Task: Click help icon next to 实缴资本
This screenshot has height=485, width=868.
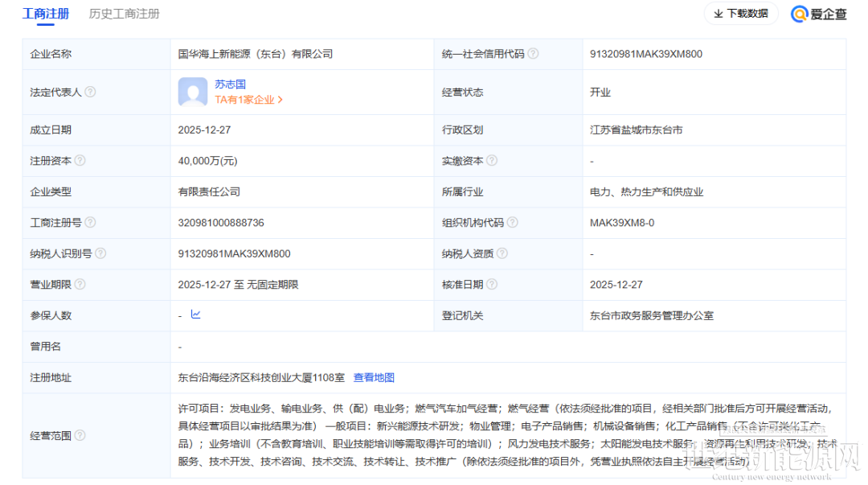Action: (x=492, y=161)
